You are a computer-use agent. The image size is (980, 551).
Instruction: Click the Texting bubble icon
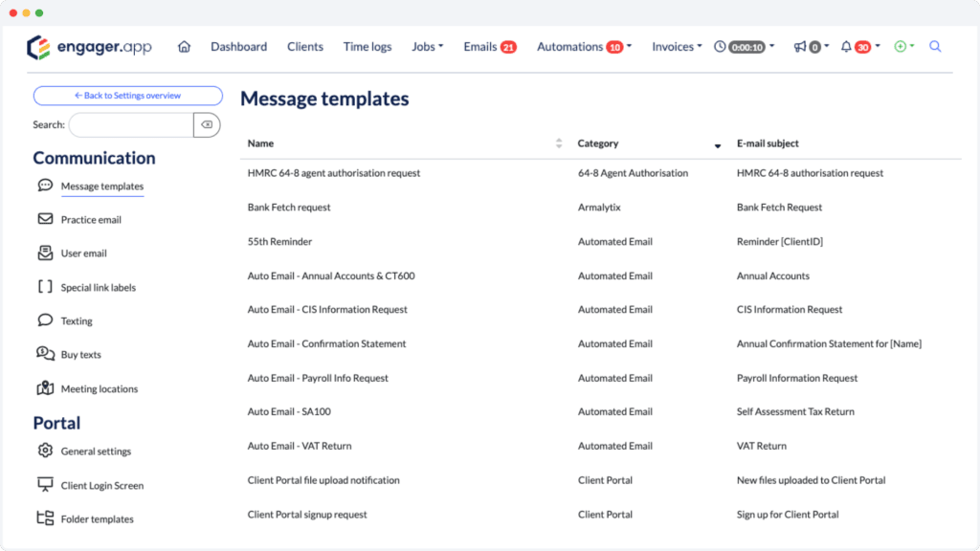click(45, 320)
